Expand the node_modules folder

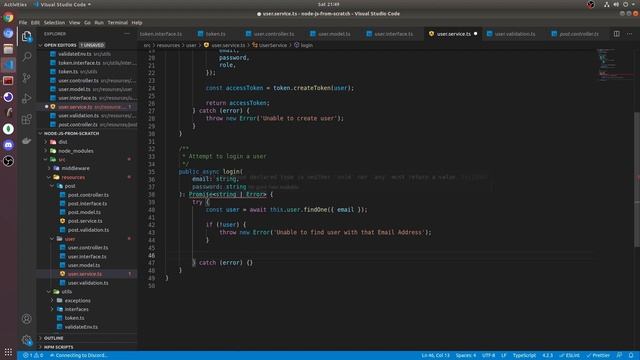(76, 151)
